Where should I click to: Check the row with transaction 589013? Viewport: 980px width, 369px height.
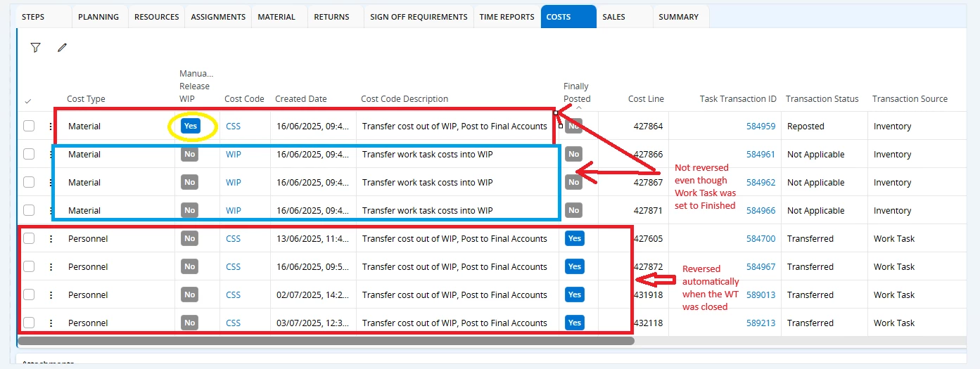click(29, 295)
